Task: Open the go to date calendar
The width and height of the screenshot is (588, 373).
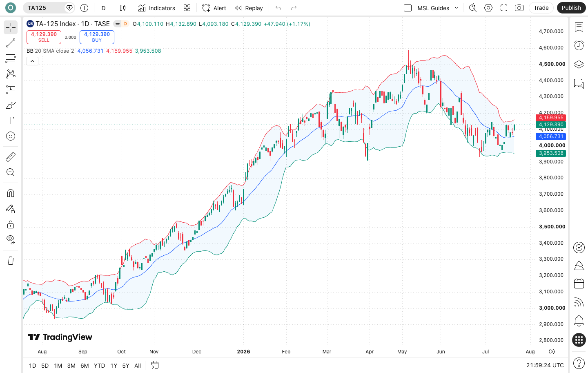Action: [x=154, y=365]
